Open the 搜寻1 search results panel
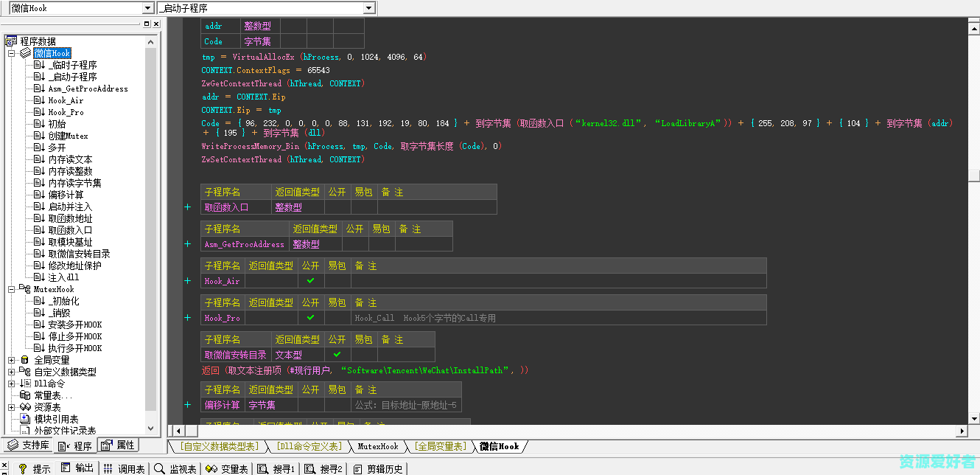The height and width of the screenshot is (475, 980). coord(276,468)
